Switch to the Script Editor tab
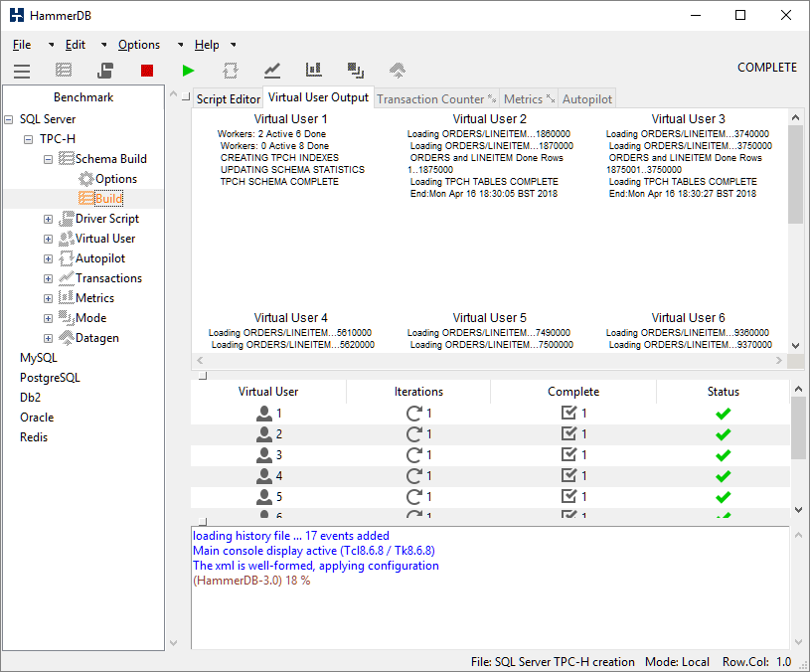The height and width of the screenshot is (672, 810). click(x=228, y=99)
